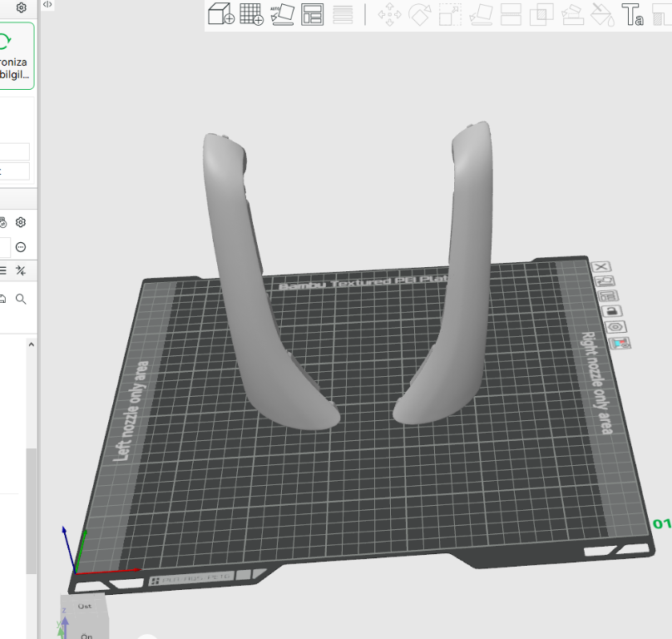672x639 pixels.
Task: Click the Add model cube icon
Action: (220, 14)
